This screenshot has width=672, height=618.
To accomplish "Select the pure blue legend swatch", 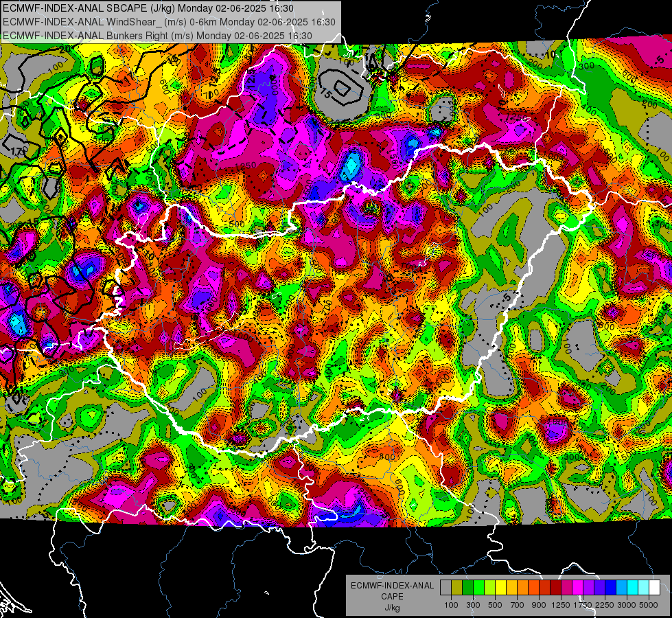I will coord(611,587).
